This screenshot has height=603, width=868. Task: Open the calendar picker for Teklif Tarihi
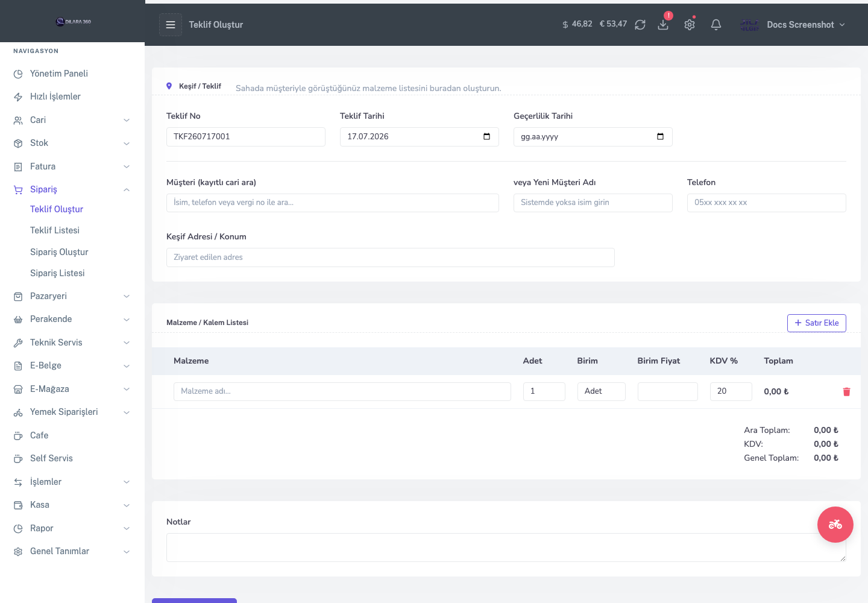pyautogui.click(x=486, y=136)
